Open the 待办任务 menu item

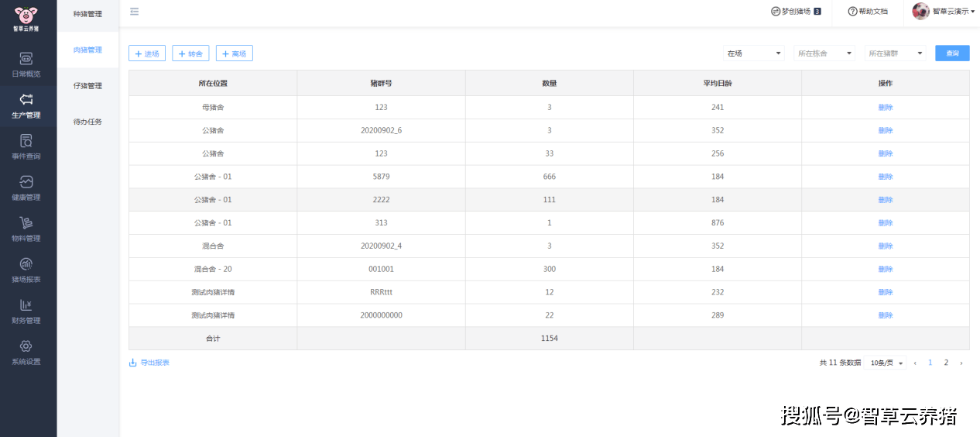87,122
